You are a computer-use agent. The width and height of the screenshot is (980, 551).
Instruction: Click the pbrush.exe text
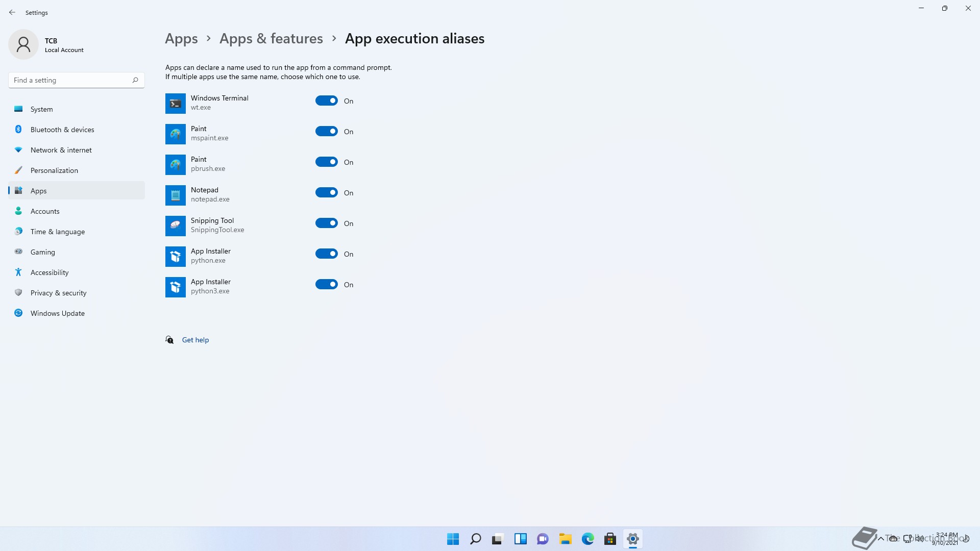tap(208, 169)
